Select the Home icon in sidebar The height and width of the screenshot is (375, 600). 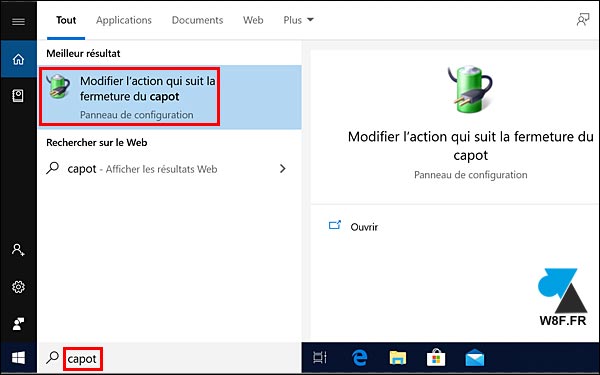pos(18,59)
